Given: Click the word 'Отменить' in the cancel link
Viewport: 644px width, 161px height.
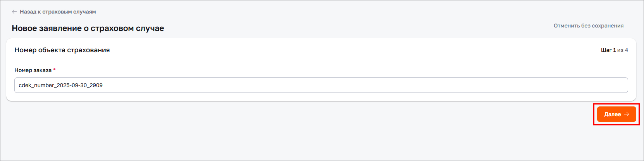Looking at the screenshot, I should click(x=567, y=26).
